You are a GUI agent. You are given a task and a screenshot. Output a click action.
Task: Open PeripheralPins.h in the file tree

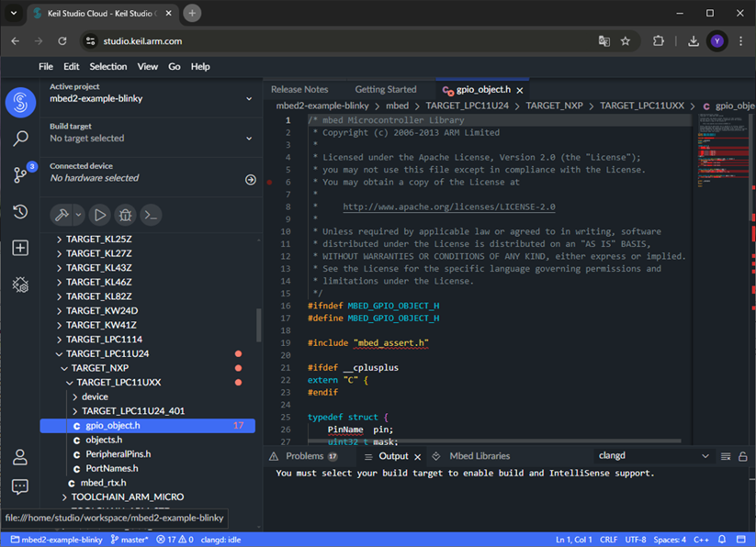coord(118,454)
